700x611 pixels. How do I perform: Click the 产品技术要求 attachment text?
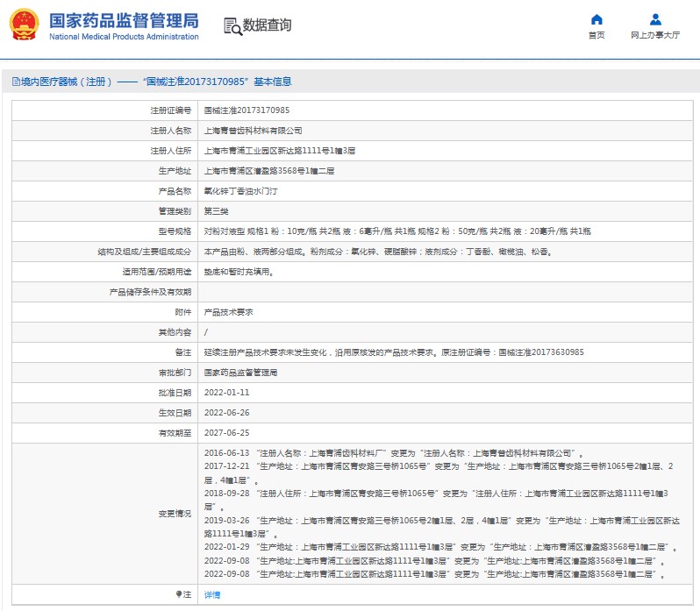[x=229, y=312]
